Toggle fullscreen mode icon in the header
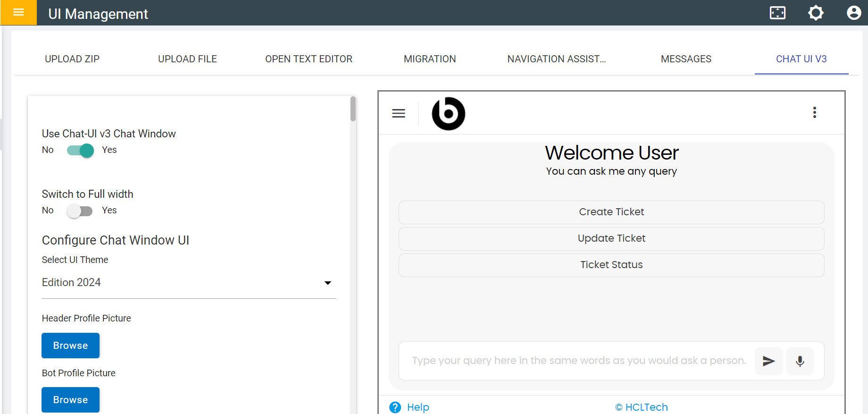 point(777,13)
